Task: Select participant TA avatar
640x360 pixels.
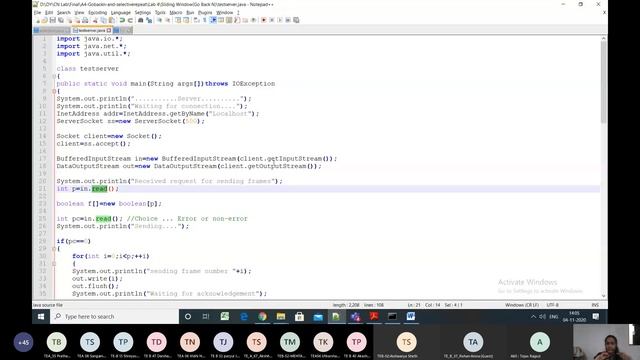Action: [473, 342]
